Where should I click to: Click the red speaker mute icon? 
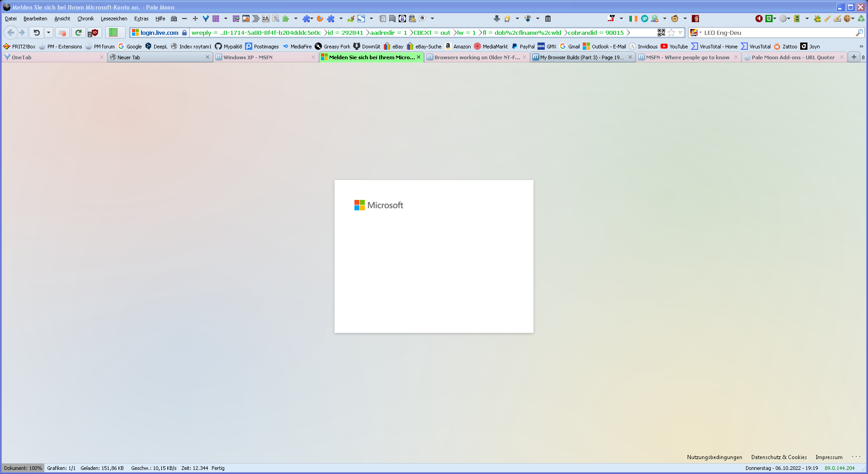[x=759, y=19]
